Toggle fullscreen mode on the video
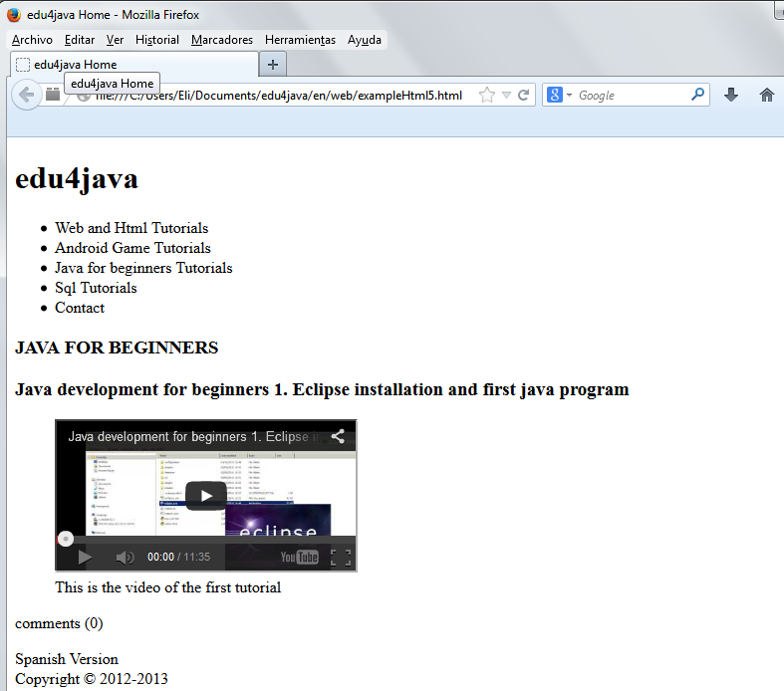This screenshot has height=691, width=784. coord(341,558)
